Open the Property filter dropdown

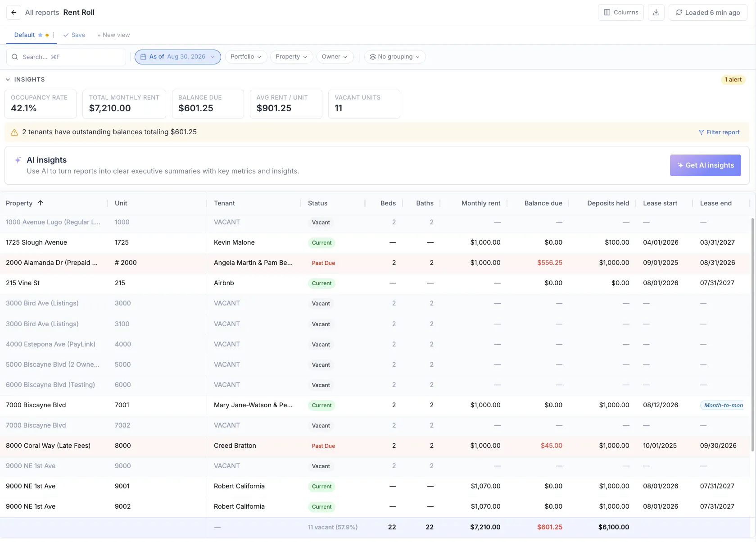pyautogui.click(x=291, y=57)
